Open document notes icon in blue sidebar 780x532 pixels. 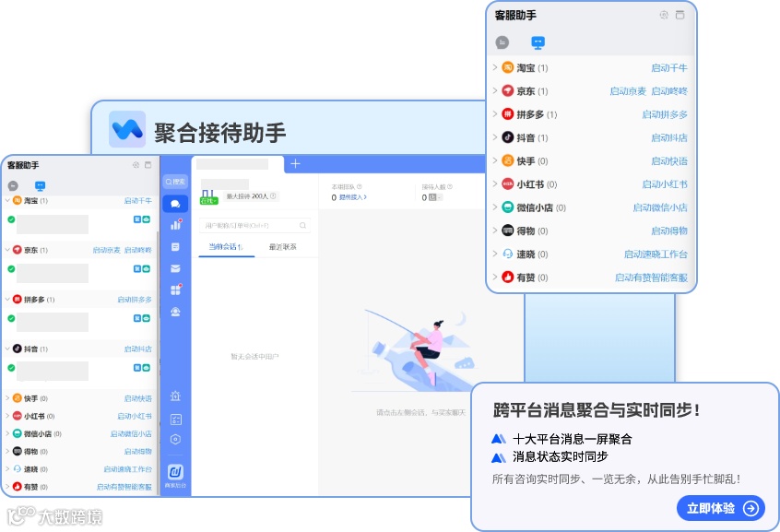pyautogui.click(x=175, y=247)
